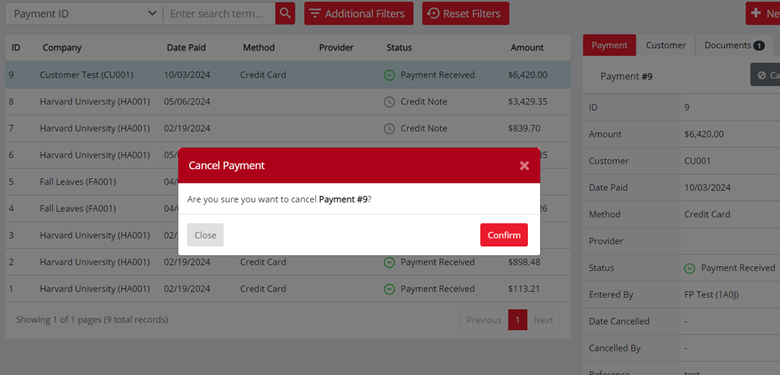This screenshot has width=780, height=375.
Task: Click the Payment Received status icon in row 9
Action: click(389, 75)
